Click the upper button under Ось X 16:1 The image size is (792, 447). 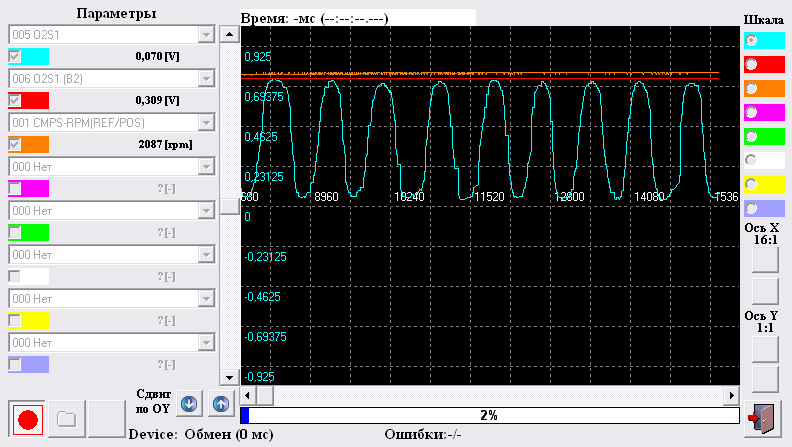(764, 260)
